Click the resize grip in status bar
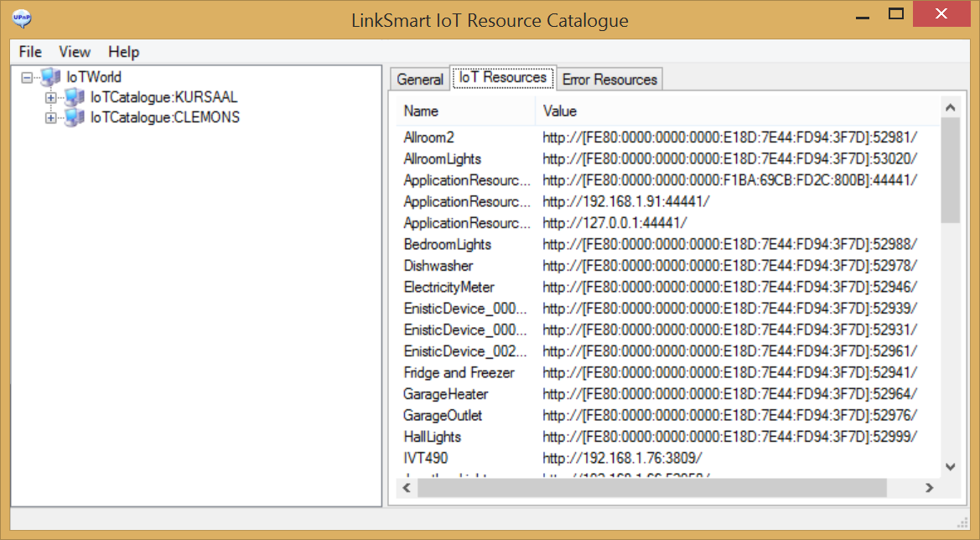This screenshot has height=540, width=980. [x=962, y=522]
